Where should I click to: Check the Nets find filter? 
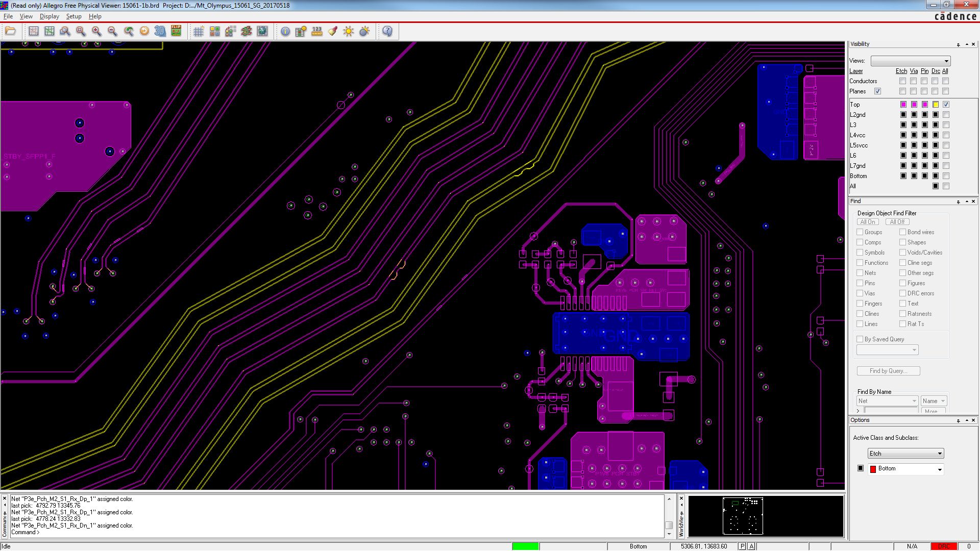(860, 273)
